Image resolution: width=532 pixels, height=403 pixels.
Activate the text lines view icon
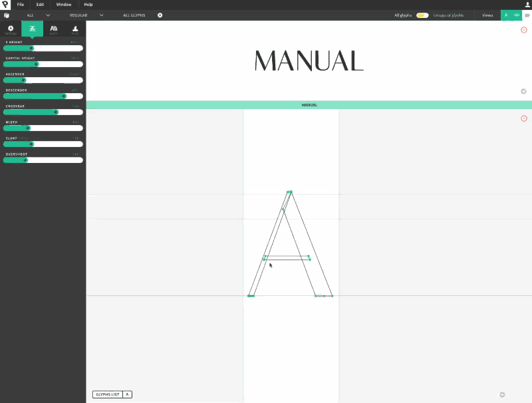pyautogui.click(x=527, y=15)
